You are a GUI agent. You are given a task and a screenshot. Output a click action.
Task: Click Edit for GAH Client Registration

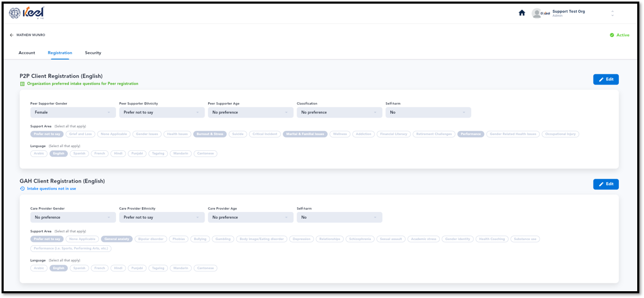[x=606, y=184]
